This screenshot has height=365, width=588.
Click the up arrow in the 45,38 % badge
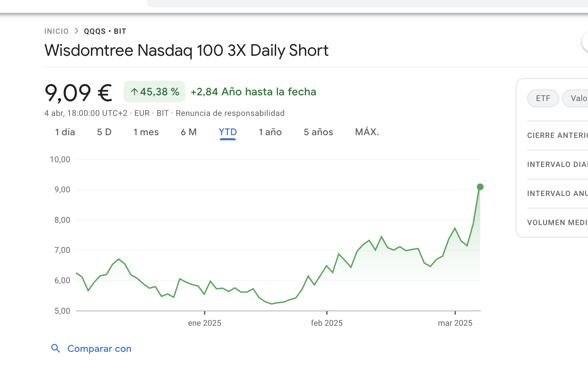(x=134, y=92)
